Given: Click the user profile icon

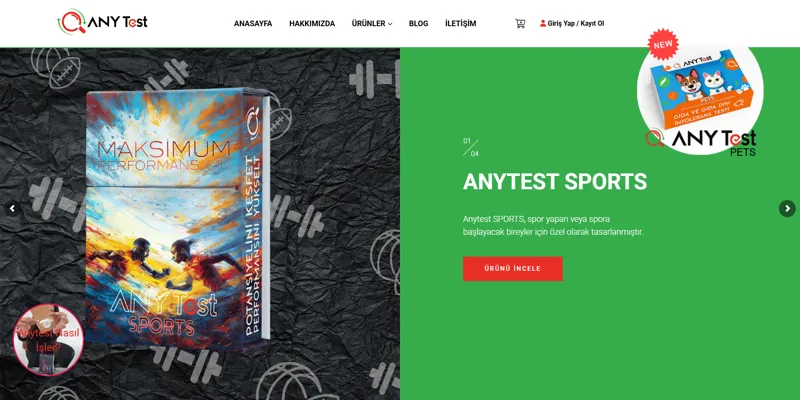Looking at the screenshot, I should coord(543,23).
